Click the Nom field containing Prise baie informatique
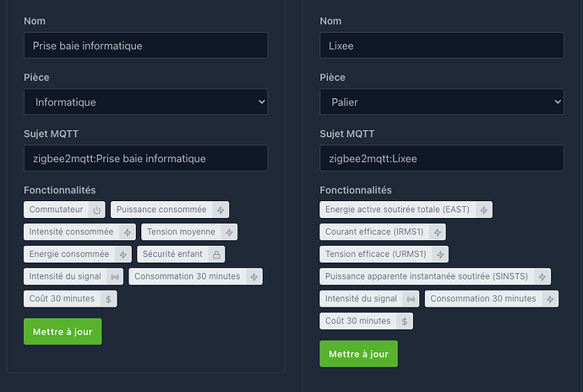This screenshot has height=392, width=583. click(145, 46)
